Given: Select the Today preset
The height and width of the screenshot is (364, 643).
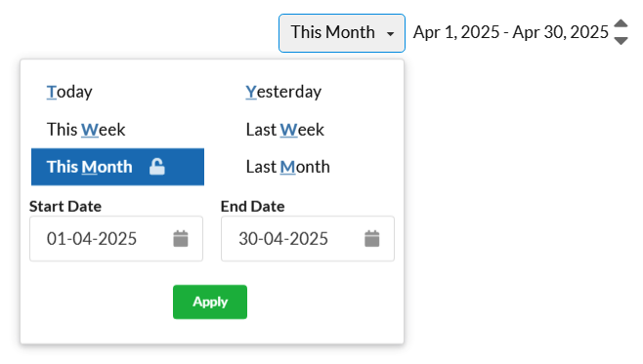Looking at the screenshot, I should (x=69, y=92).
